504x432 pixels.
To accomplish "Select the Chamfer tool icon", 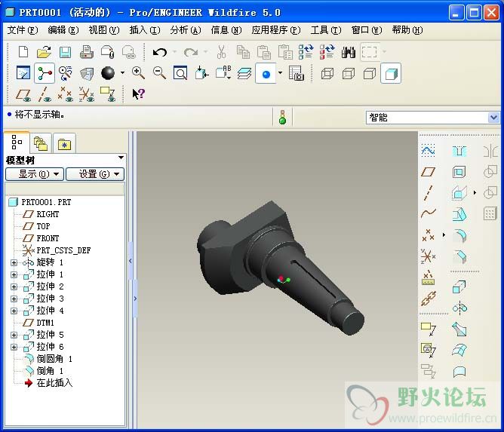I will point(459,256).
